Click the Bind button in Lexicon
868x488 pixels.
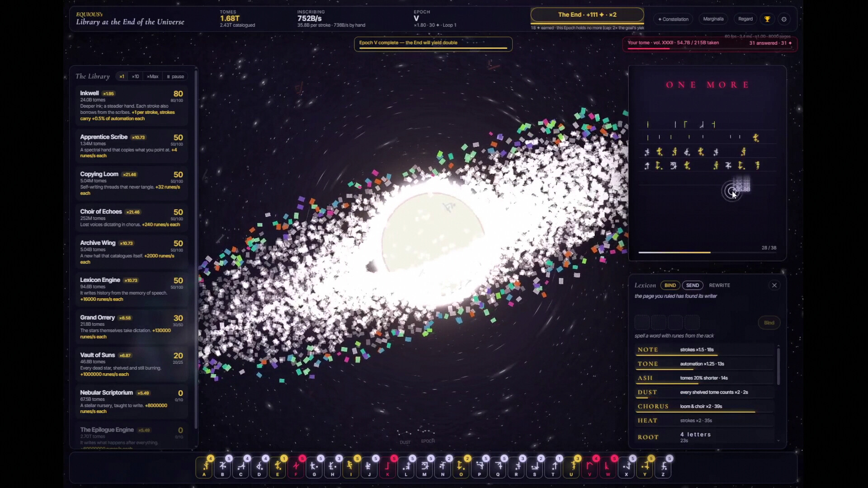(769, 323)
